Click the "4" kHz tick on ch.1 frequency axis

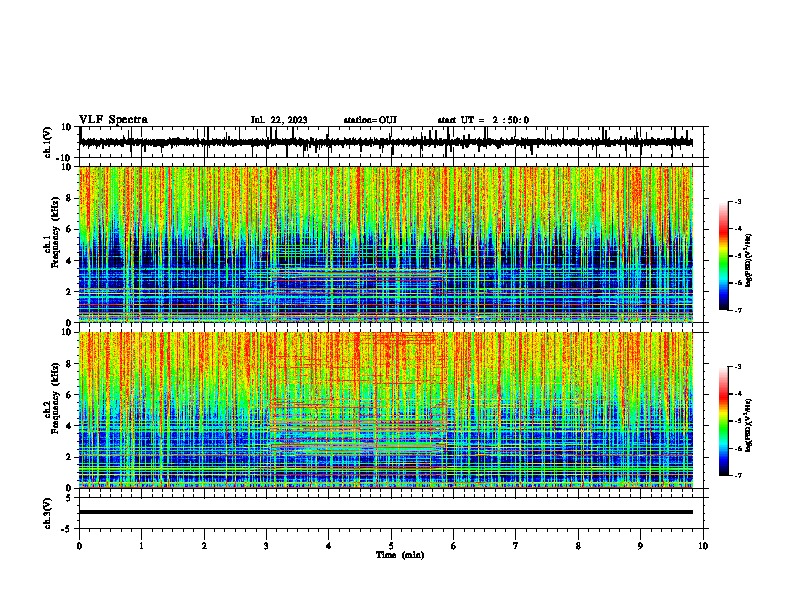pyautogui.click(x=70, y=261)
